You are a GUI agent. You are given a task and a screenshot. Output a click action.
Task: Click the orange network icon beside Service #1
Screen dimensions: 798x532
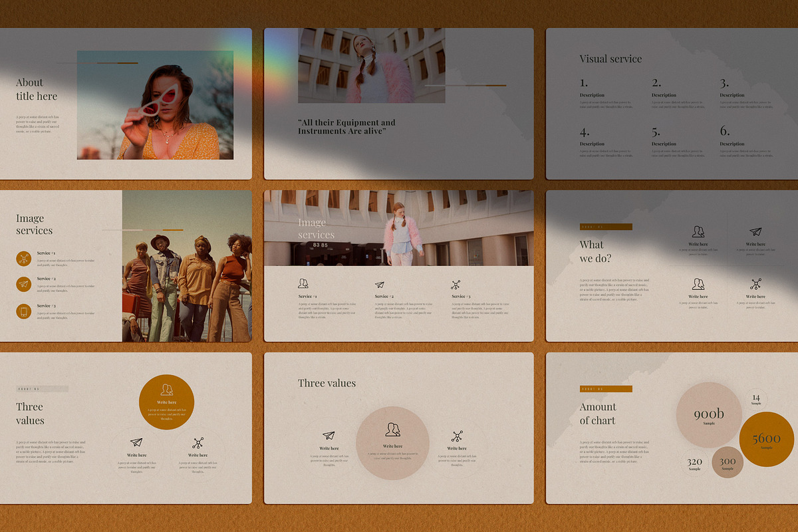click(24, 259)
